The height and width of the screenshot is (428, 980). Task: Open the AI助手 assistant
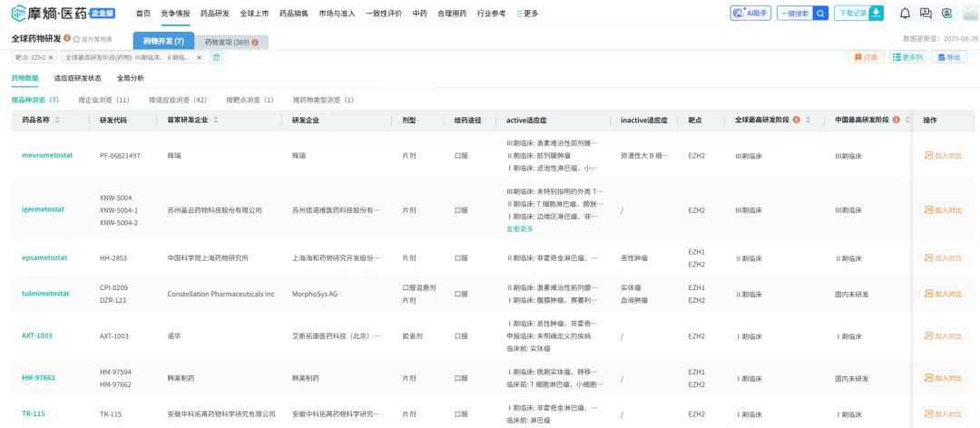[x=750, y=13]
